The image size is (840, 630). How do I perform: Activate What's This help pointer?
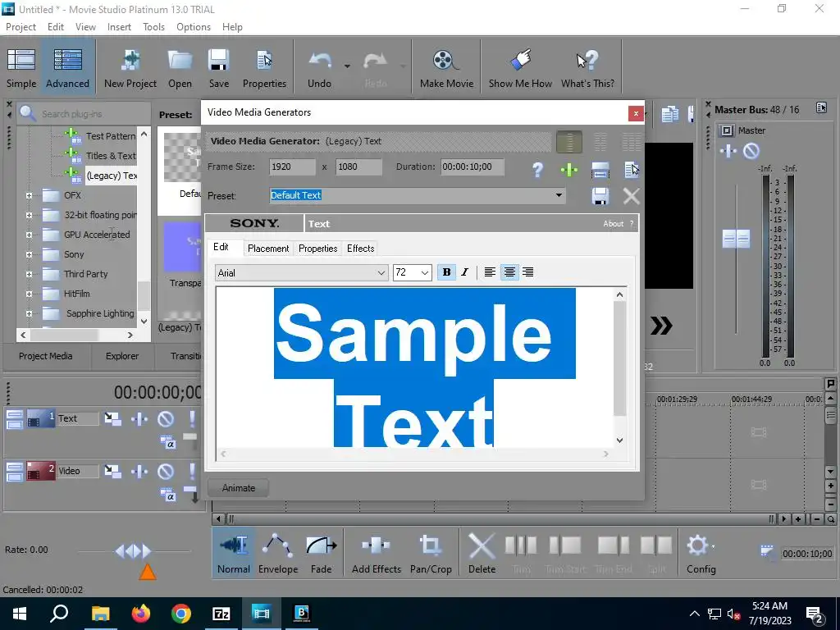click(x=587, y=68)
